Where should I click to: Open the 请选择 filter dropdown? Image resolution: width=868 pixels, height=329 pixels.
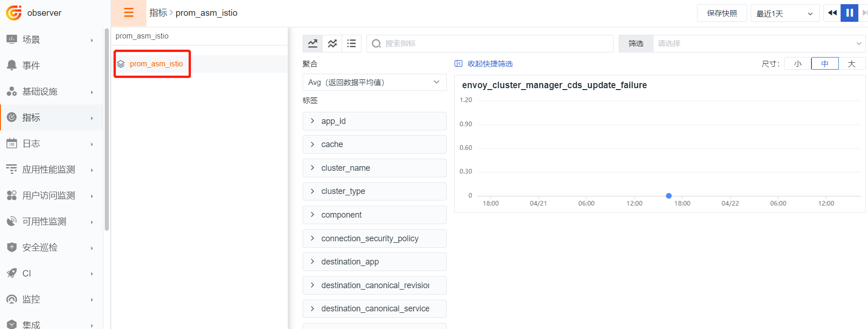760,43
